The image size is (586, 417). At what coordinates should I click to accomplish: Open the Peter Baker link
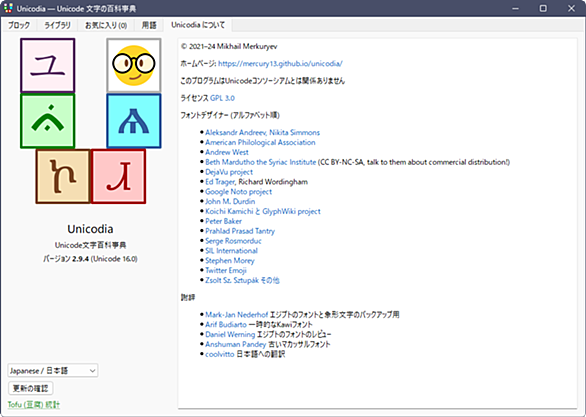tap(223, 221)
